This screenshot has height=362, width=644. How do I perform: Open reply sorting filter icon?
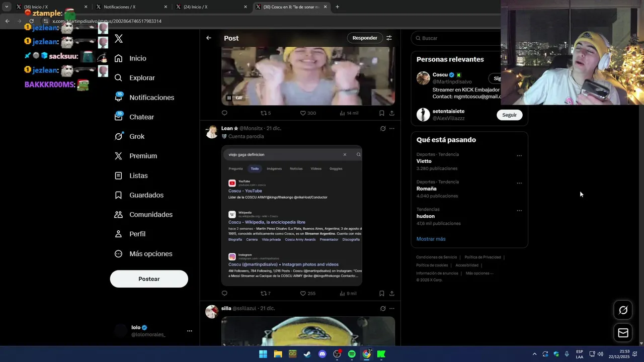[x=389, y=38]
